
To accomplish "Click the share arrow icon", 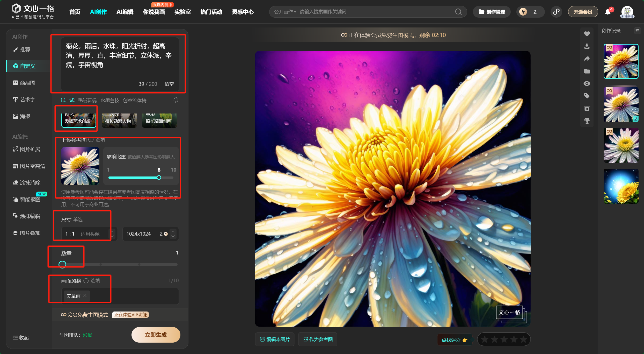I will 587,59.
